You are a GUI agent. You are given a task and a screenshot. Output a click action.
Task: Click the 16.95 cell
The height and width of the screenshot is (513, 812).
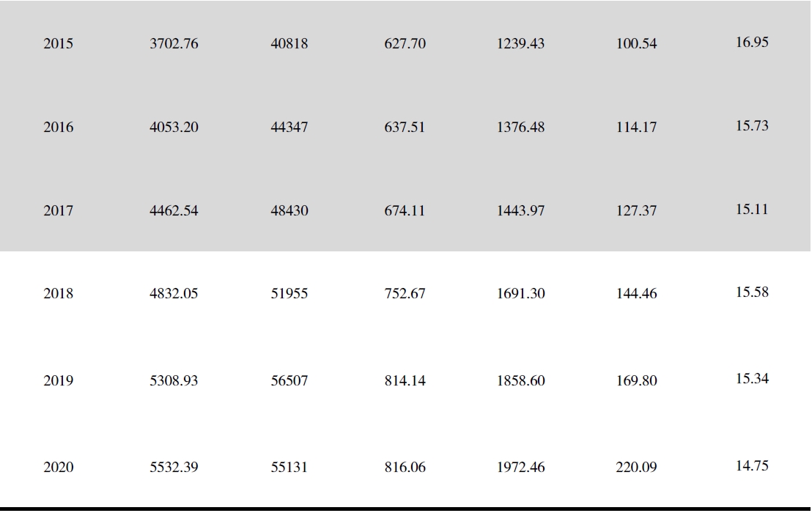tap(752, 42)
